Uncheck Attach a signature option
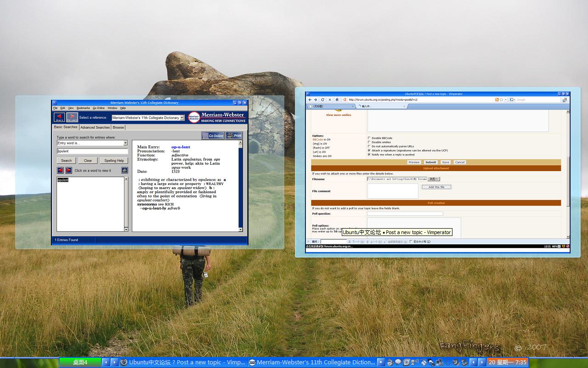The height and width of the screenshot is (368, 588). (369, 150)
